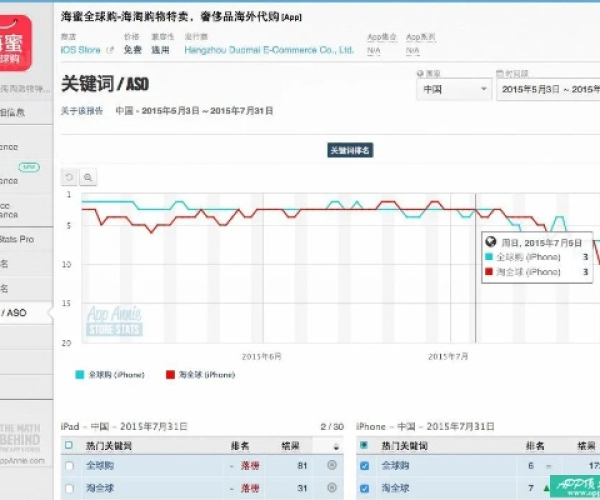Click the N/A value under App集合

(373, 50)
